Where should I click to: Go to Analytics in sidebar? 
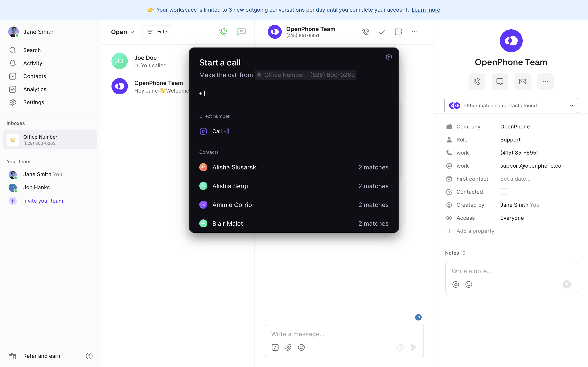[x=35, y=89]
